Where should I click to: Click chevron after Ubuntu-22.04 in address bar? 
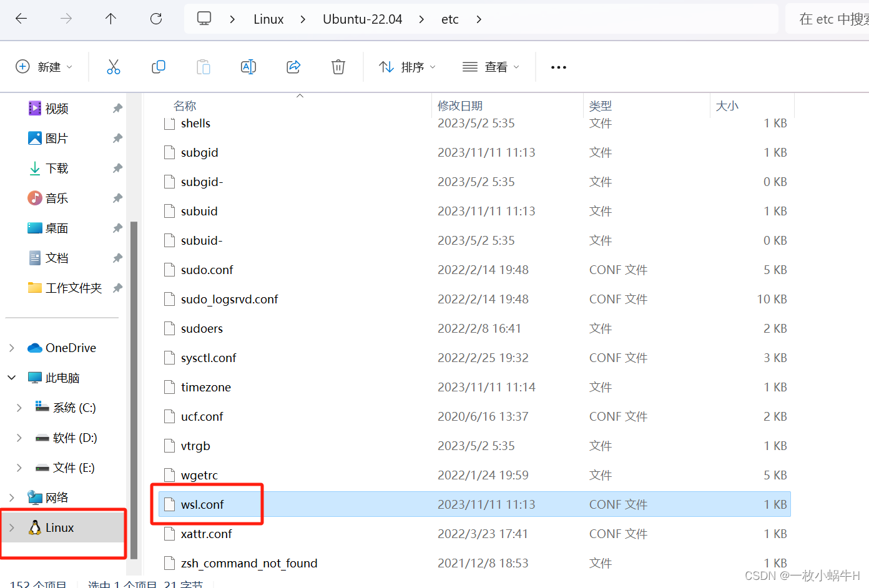[x=421, y=19]
